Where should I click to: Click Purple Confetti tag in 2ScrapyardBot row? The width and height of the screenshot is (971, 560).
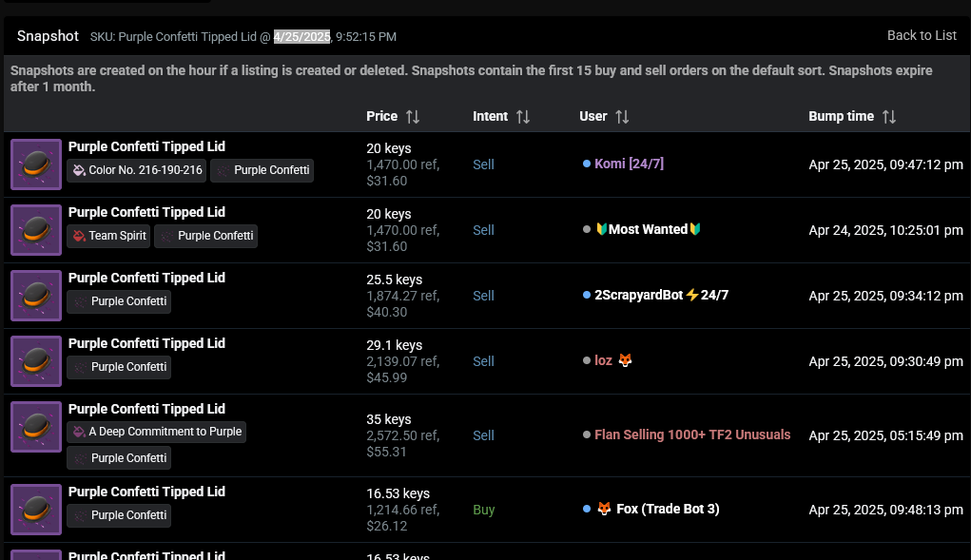click(119, 301)
